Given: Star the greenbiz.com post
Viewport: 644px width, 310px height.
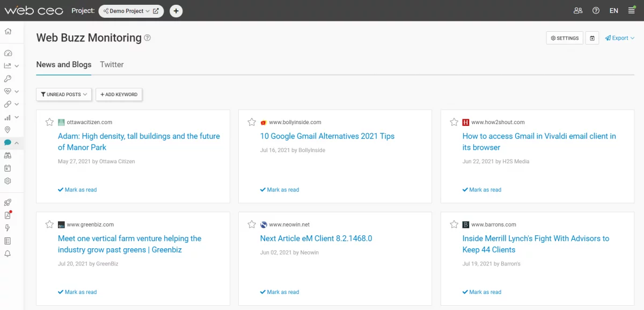Looking at the screenshot, I should [49, 225].
